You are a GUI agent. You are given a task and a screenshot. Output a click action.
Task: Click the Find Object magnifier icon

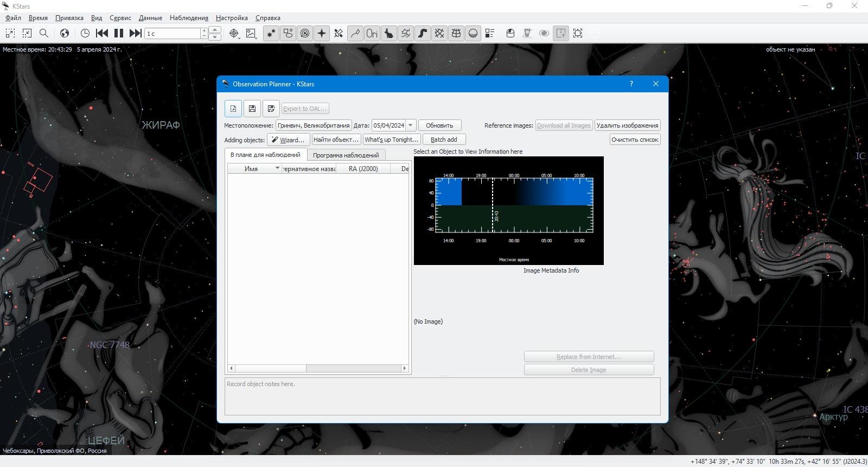(44, 33)
